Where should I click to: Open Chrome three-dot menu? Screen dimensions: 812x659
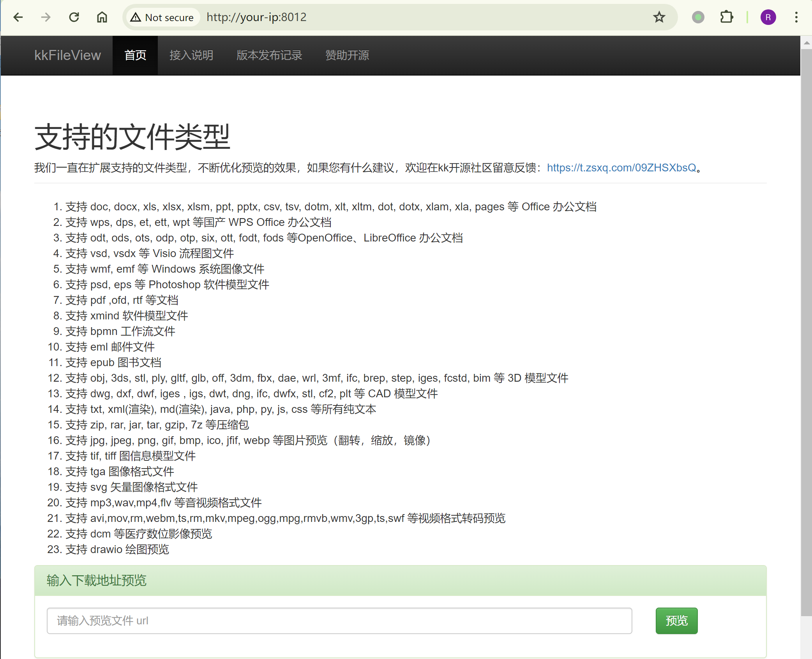pyautogui.click(x=796, y=17)
